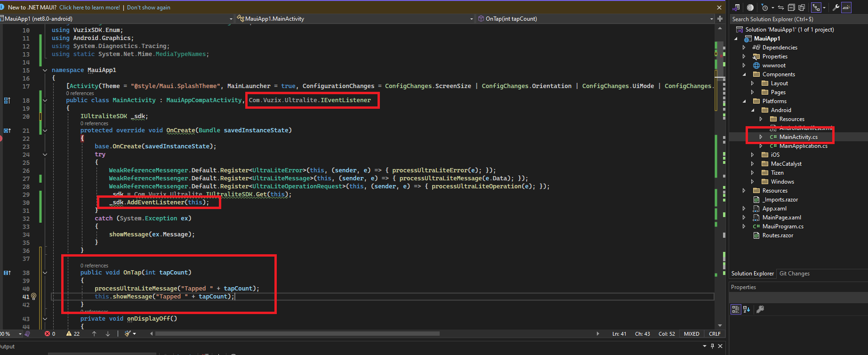The image size is (868, 355).
Task: Click the code cleanup broom icon
Action: point(128,334)
